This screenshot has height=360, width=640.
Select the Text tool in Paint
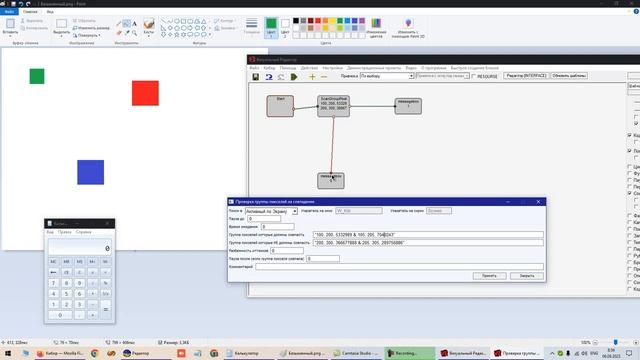pos(134,24)
